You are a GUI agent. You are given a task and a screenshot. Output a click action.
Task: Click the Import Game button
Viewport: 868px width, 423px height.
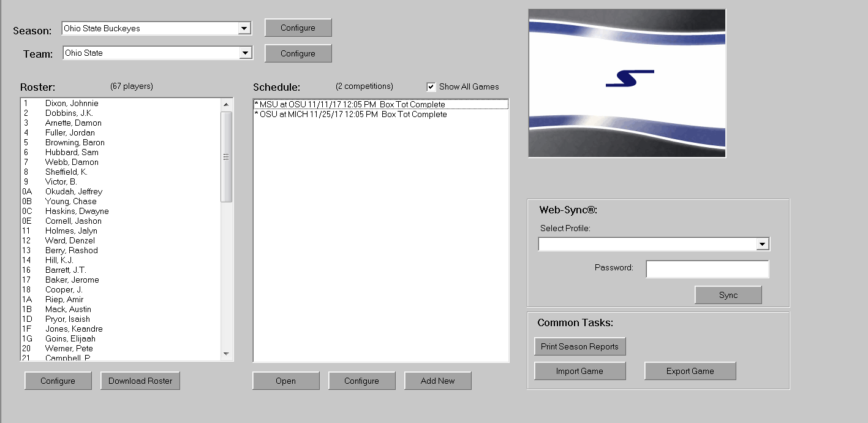579,371
